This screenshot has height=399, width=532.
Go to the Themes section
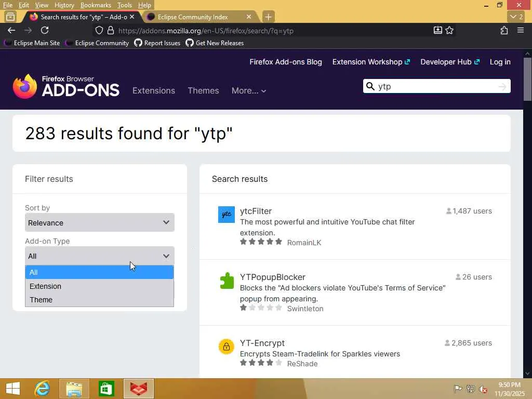(203, 90)
